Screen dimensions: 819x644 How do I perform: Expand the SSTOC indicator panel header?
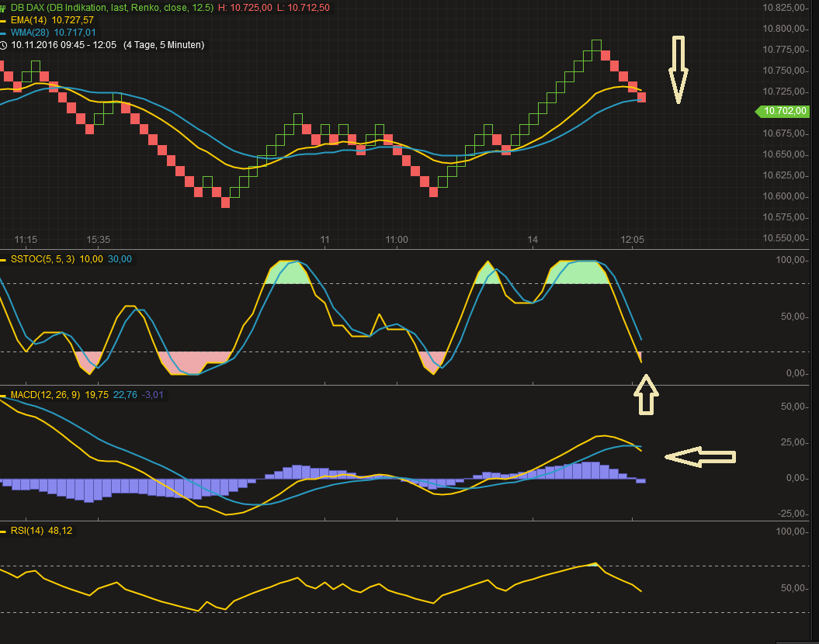(44, 258)
